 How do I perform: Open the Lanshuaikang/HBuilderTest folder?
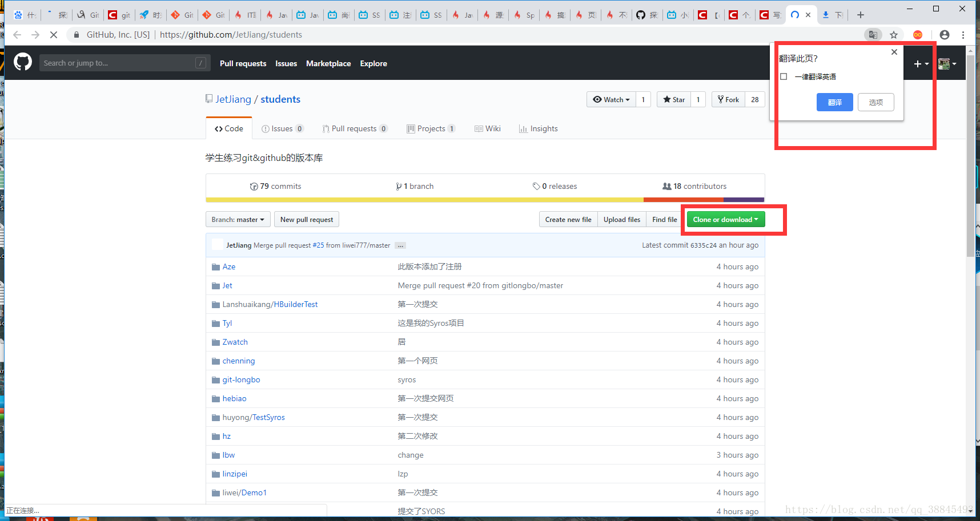click(270, 305)
